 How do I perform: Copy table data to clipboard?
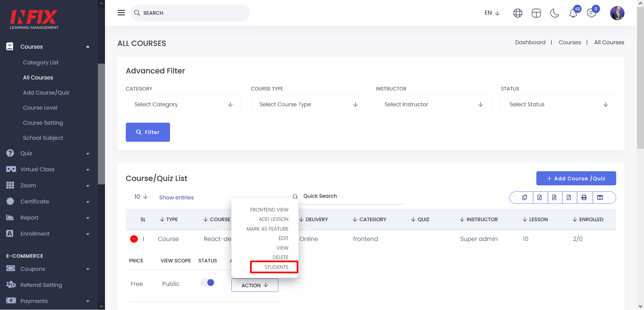[525, 197]
